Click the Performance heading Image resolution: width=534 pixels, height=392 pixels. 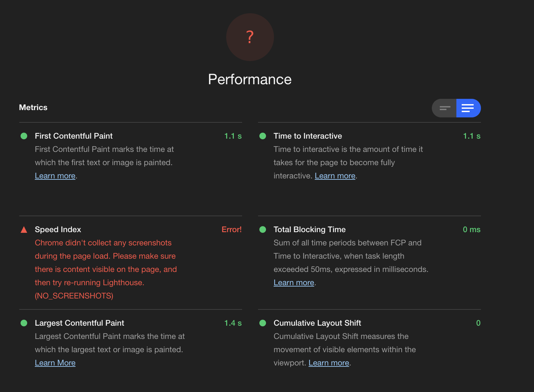(x=250, y=79)
